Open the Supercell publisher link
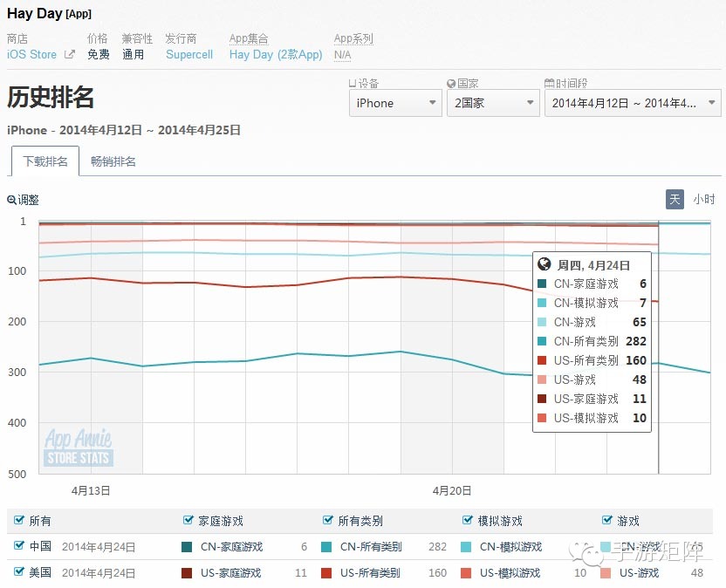This screenshot has height=588, width=726. pos(189,55)
